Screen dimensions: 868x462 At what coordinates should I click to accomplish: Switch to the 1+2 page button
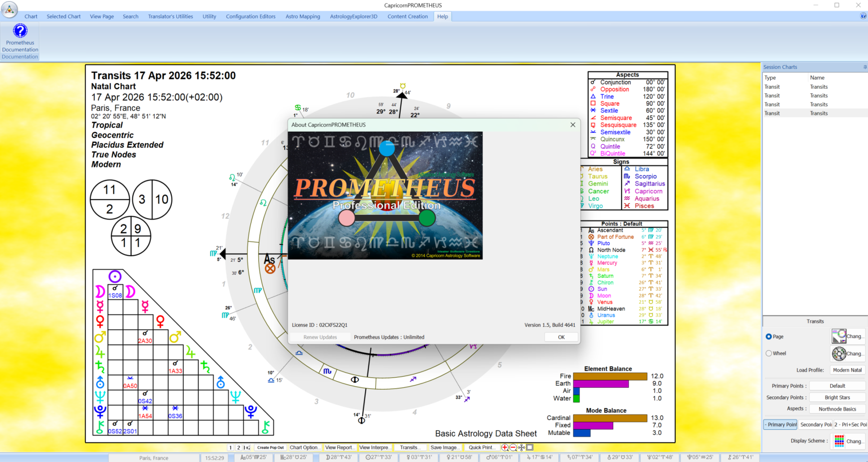247,447
